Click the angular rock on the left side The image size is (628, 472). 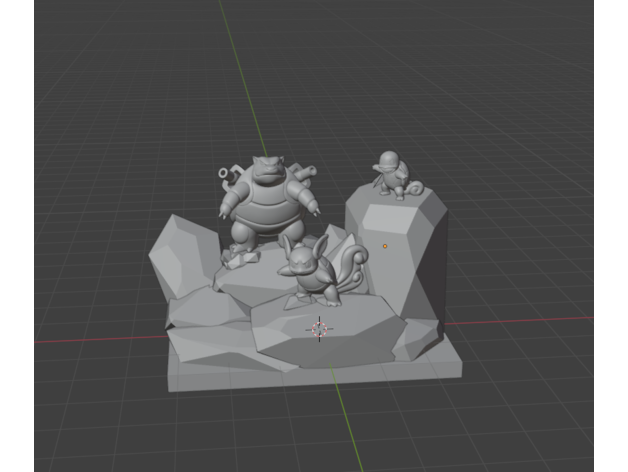pos(180,255)
